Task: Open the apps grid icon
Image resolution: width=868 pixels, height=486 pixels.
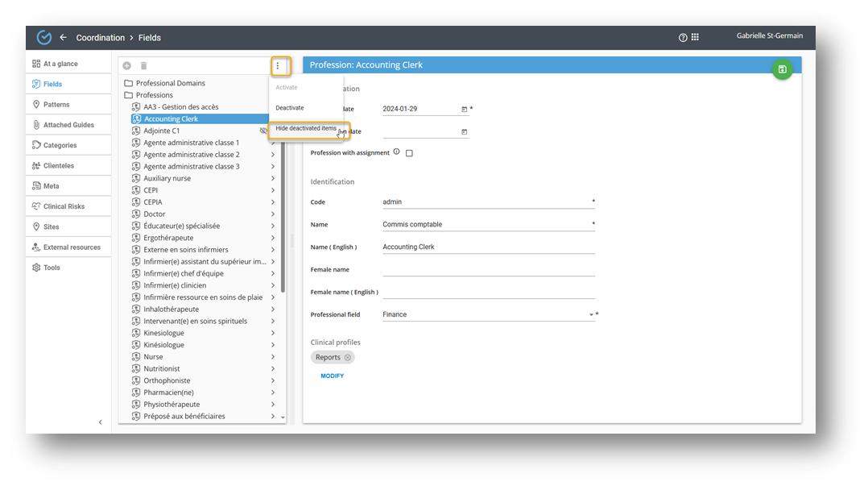Action: (695, 38)
